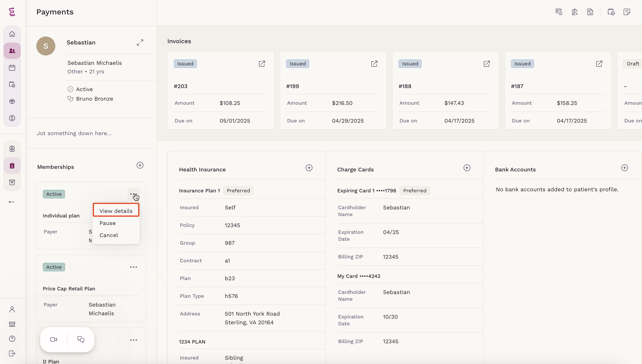Screen dimensions: 642x364
Task: Select the highlighted ID badge sidebar icon
Action: tap(12, 166)
